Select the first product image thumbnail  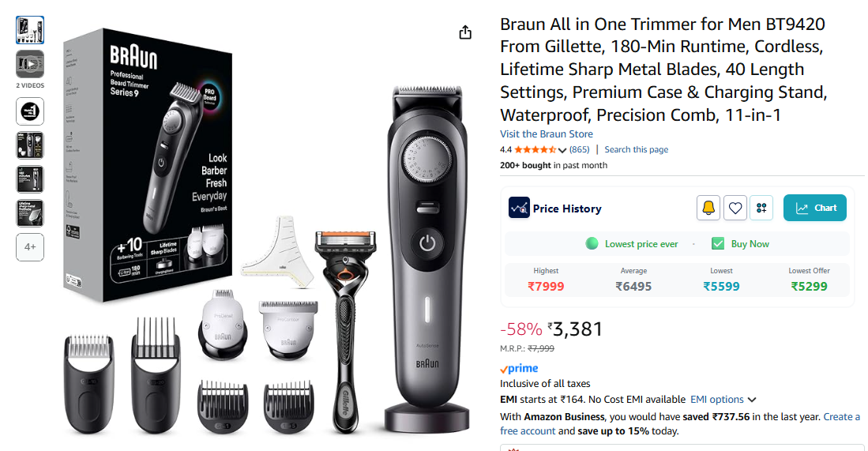tap(30, 30)
